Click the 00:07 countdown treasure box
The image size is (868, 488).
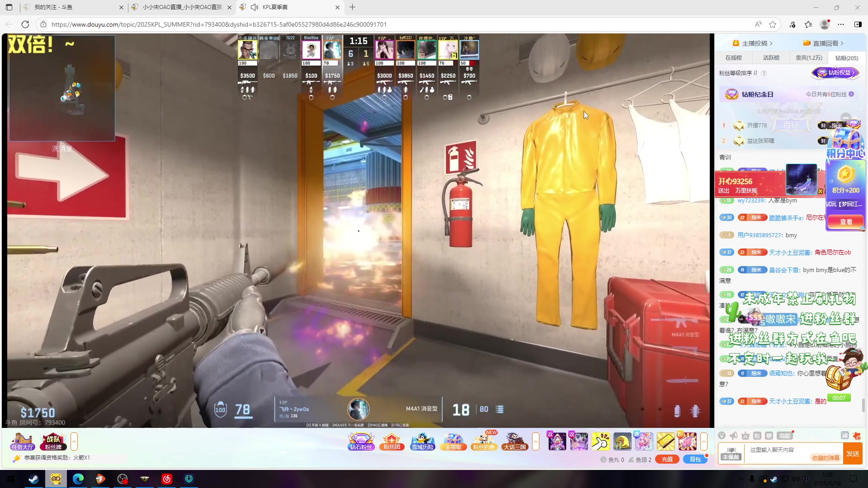pyautogui.click(x=839, y=383)
